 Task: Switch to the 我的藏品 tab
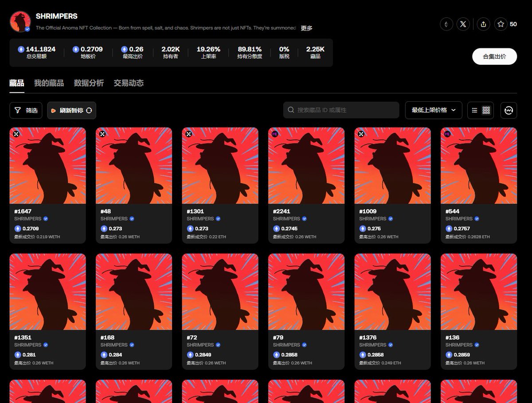tap(49, 83)
